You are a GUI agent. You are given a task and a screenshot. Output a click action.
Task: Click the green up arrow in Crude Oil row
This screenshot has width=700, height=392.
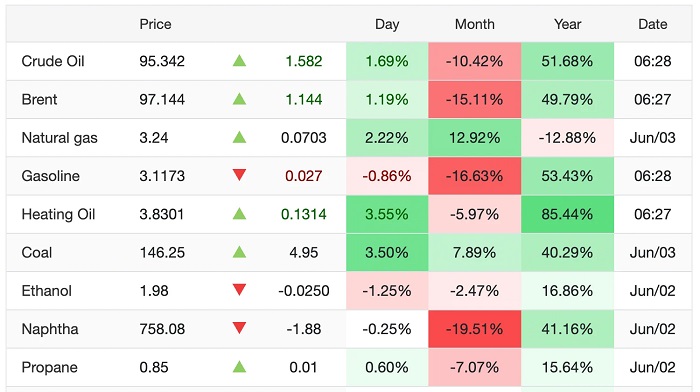tap(239, 60)
